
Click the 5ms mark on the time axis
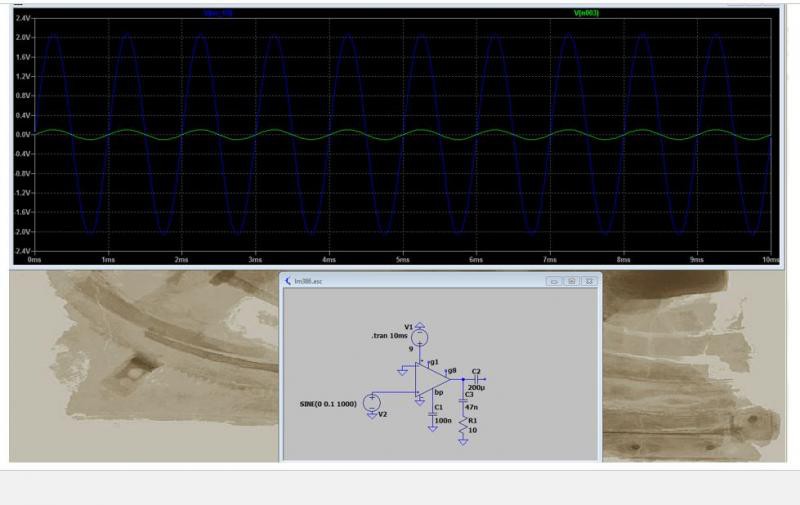tap(402, 259)
